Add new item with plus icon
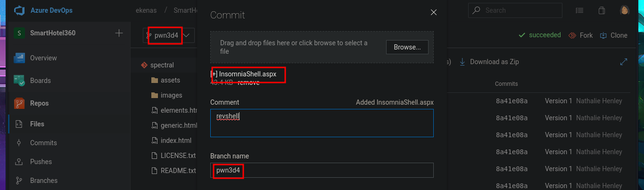Screen dimensions: 644x190 coord(119,33)
